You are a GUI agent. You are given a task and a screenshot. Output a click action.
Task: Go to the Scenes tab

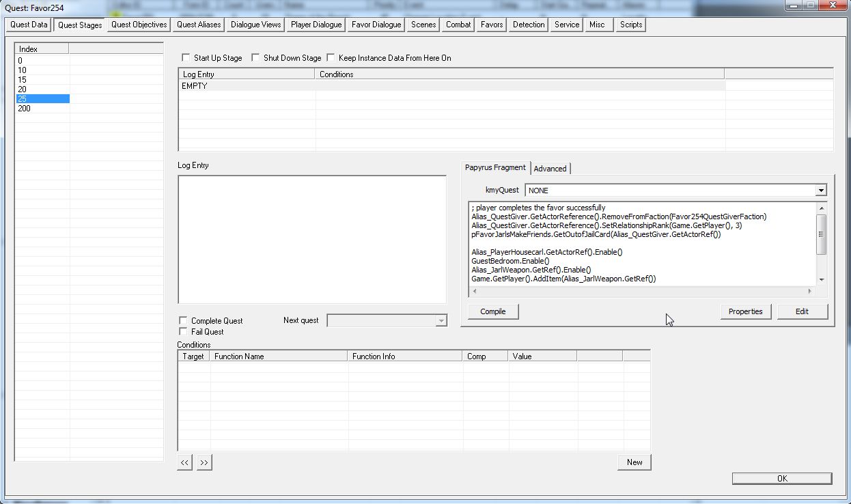tap(423, 25)
